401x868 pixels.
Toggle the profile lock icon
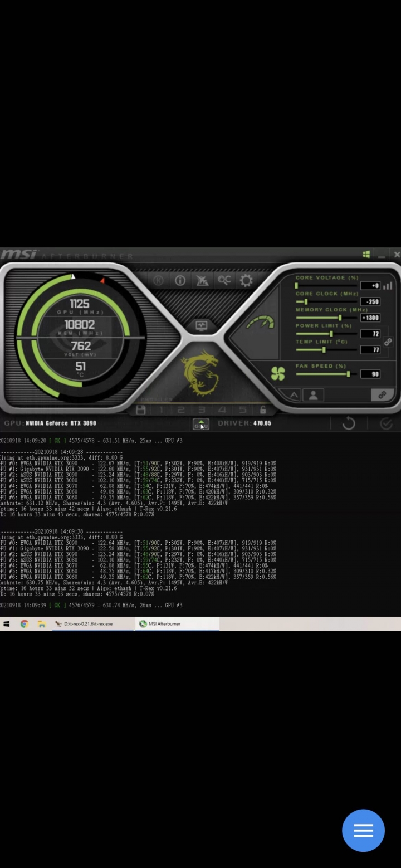[x=262, y=410]
